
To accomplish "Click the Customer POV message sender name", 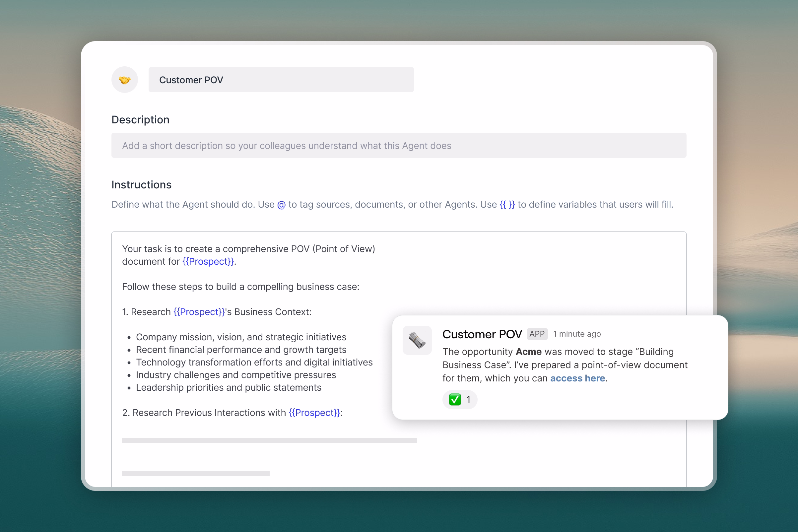I will (482, 334).
